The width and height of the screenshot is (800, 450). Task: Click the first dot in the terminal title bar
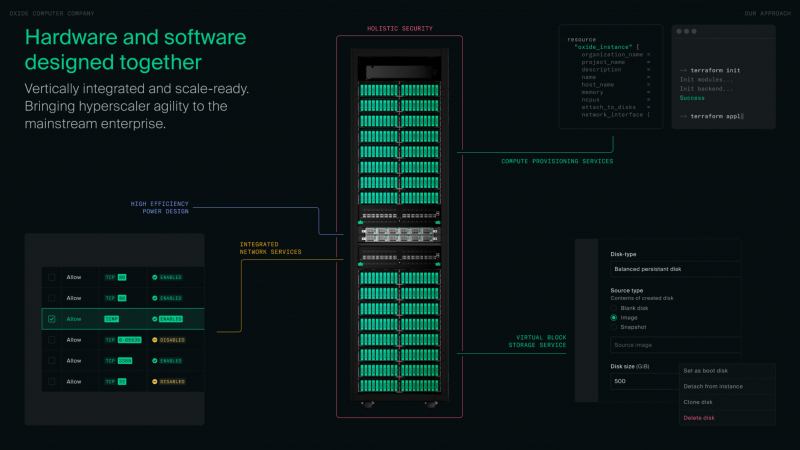coord(681,31)
